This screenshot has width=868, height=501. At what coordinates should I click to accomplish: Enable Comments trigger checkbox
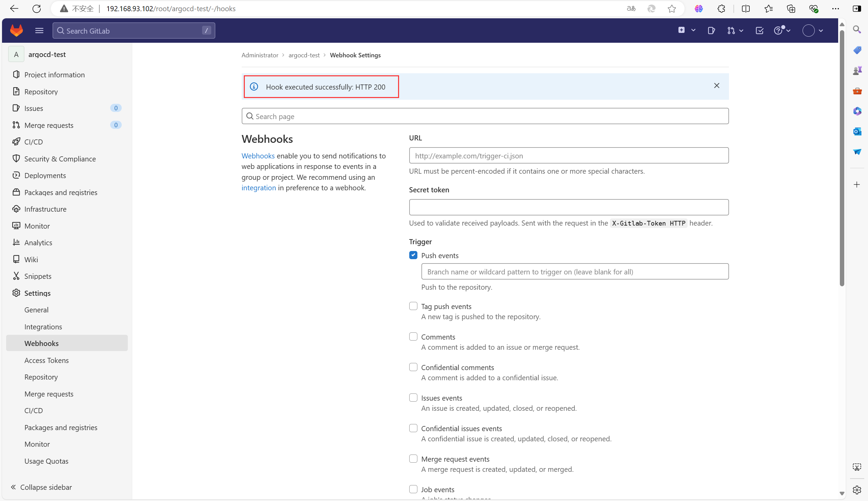tap(413, 336)
